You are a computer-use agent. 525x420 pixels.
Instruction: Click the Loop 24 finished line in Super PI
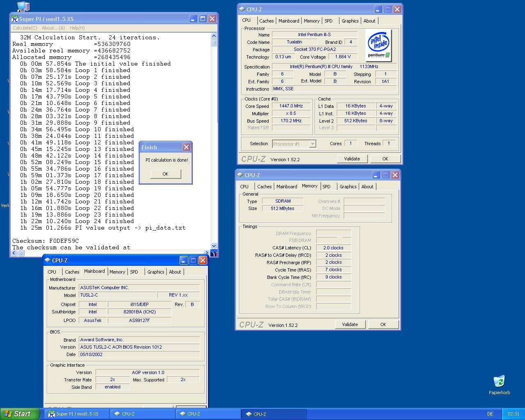(77, 221)
